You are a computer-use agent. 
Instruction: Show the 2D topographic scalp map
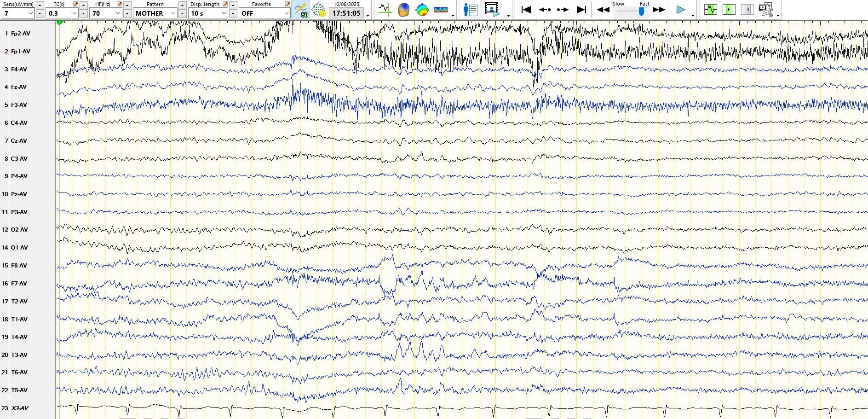coord(422,10)
